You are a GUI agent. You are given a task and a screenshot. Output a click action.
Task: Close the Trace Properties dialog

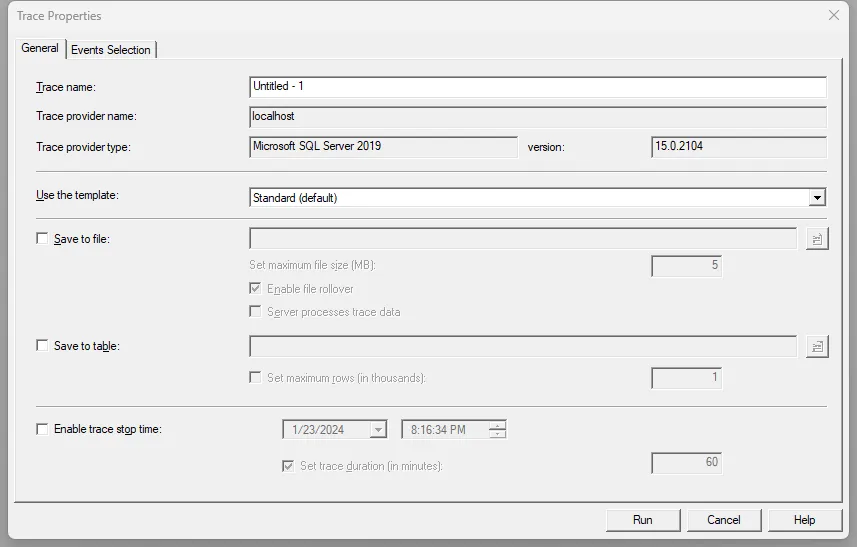pyautogui.click(x=834, y=15)
